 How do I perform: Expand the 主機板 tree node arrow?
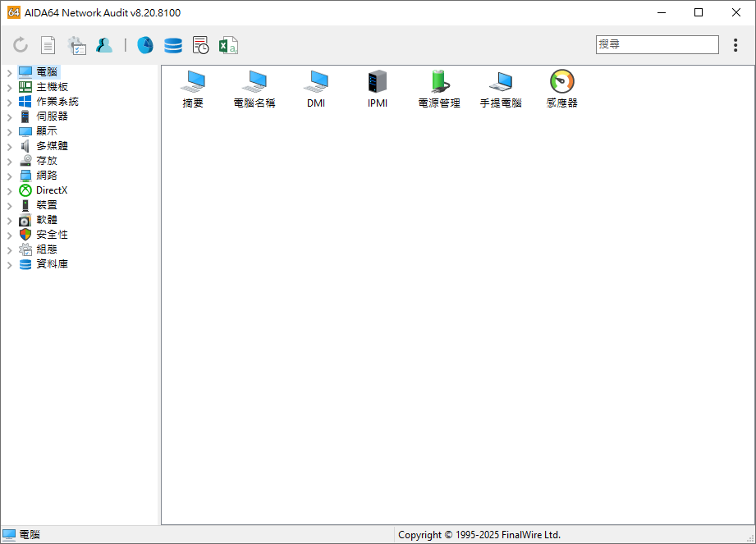tap(9, 88)
